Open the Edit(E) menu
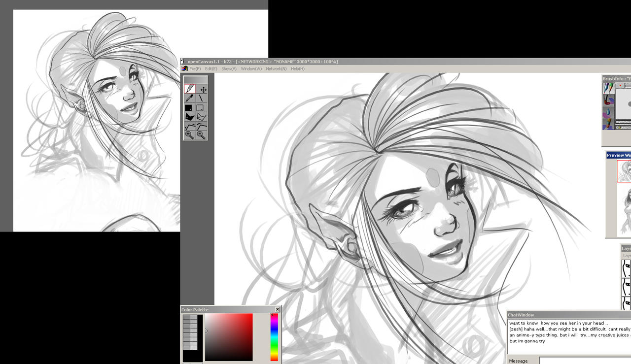631x364 pixels. [211, 68]
